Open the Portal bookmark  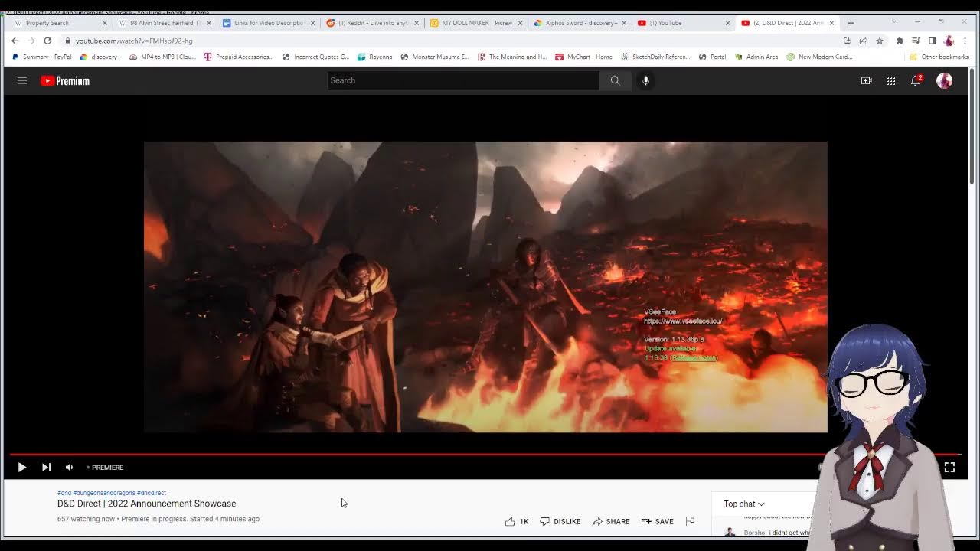pos(712,57)
